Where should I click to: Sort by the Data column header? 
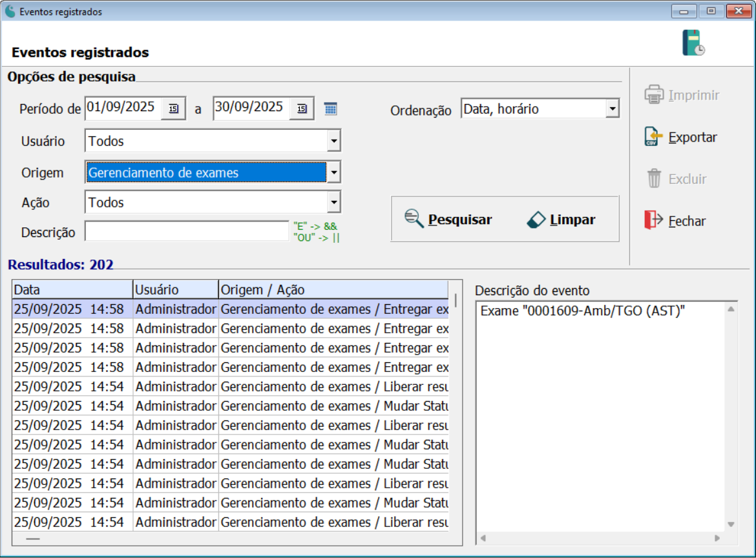pyautogui.click(x=72, y=289)
